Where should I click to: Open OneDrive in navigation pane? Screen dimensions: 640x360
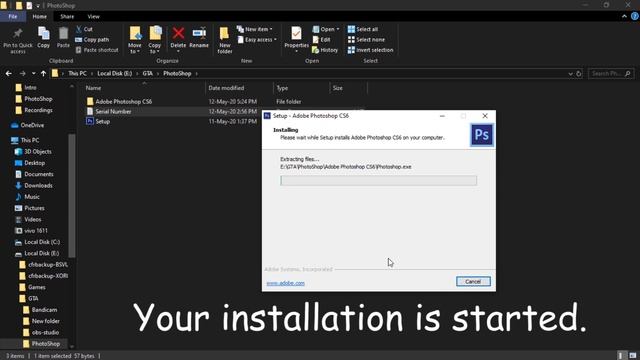pos(32,125)
